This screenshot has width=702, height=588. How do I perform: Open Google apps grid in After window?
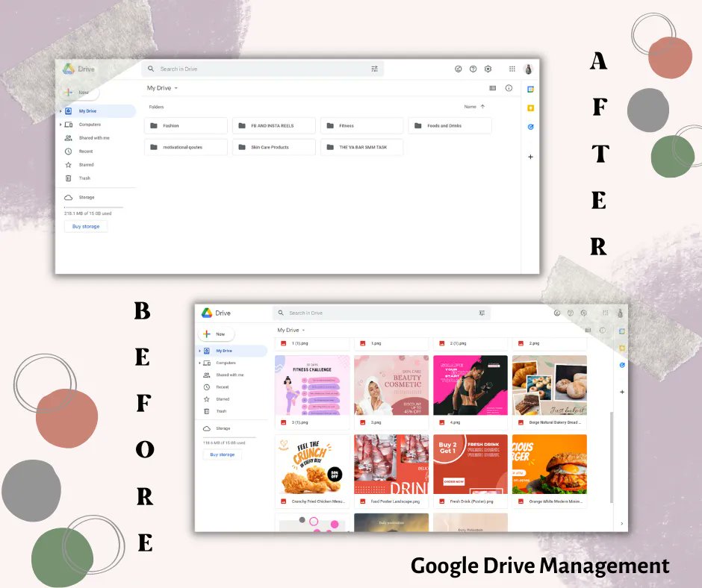point(512,69)
